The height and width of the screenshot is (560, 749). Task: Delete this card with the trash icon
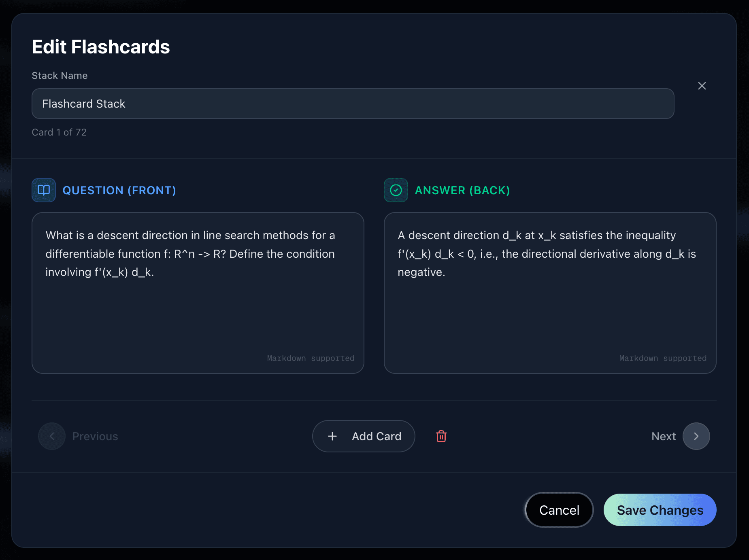point(441,436)
